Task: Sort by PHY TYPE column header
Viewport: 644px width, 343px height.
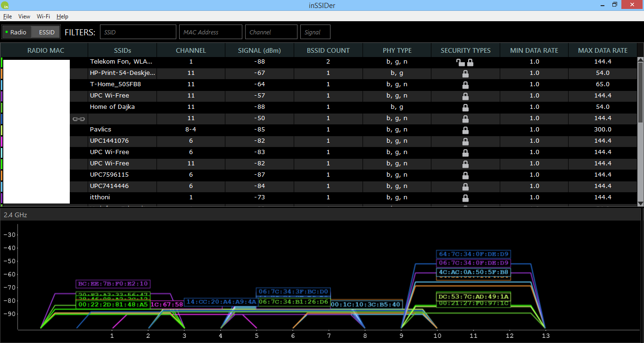Action: [397, 50]
